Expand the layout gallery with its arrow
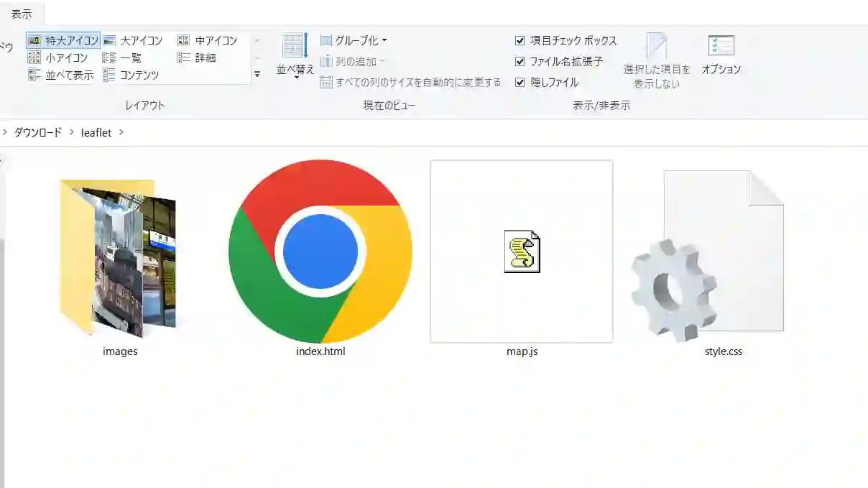 pyautogui.click(x=257, y=73)
